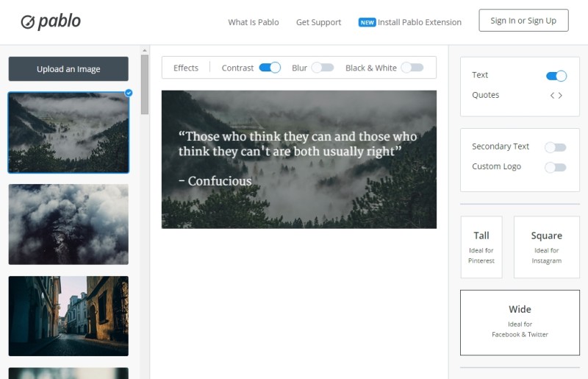Select the cloudy sky tree thumbnail
Screen dimensions: 588x379
pos(68,224)
